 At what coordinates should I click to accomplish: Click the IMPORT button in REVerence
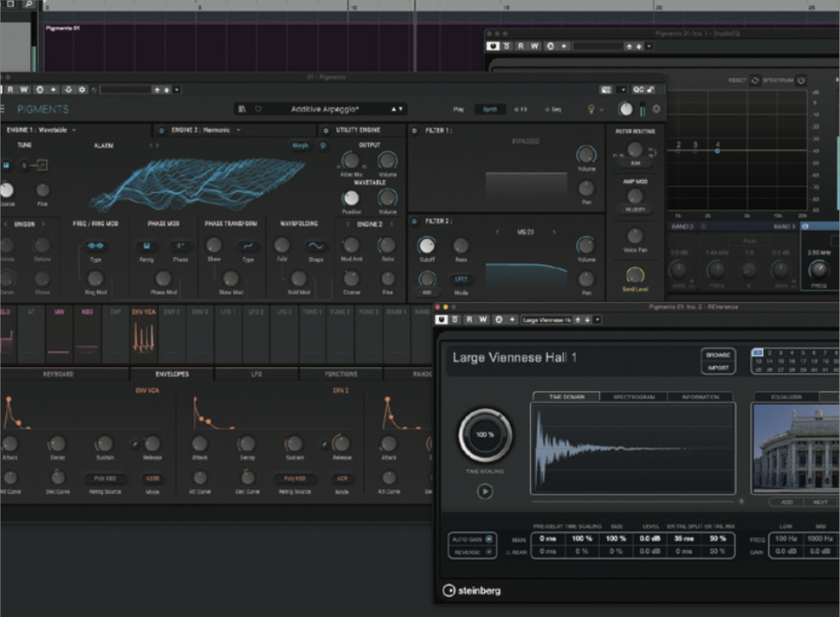tap(720, 367)
